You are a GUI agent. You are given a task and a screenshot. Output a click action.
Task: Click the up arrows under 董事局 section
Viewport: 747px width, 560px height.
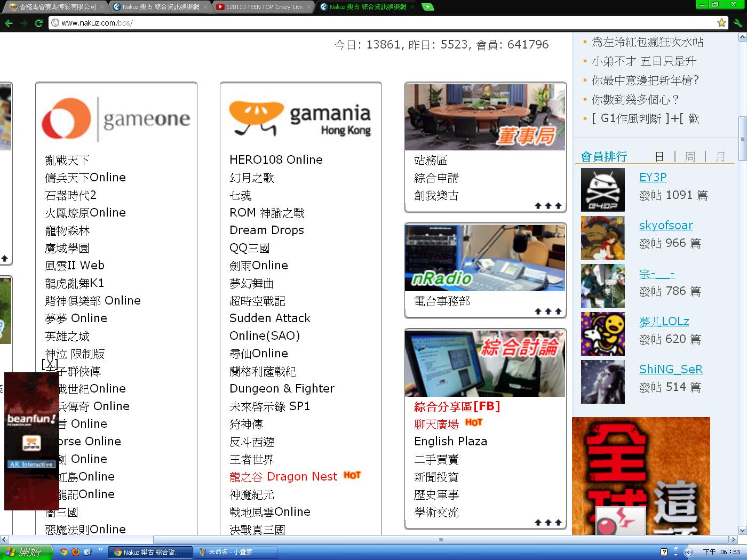pyautogui.click(x=548, y=205)
